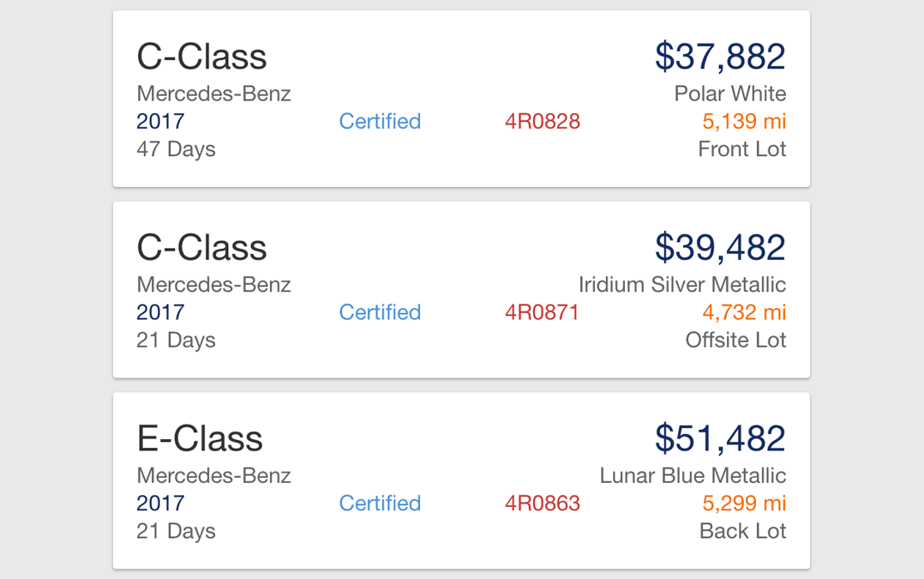The width and height of the screenshot is (924, 579).
Task: Select the $37,882 price
Action: tap(720, 57)
